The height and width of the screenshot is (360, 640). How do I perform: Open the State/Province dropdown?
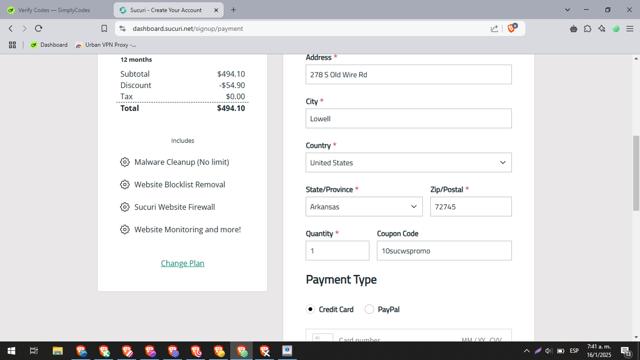(364, 207)
